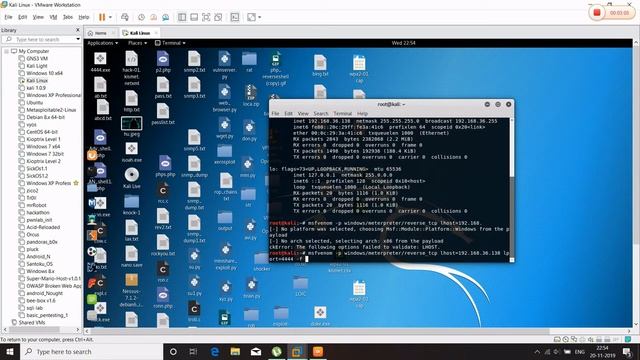Open File Explorer from the taskbar
This screenshot has width=640, height=360.
235,351
